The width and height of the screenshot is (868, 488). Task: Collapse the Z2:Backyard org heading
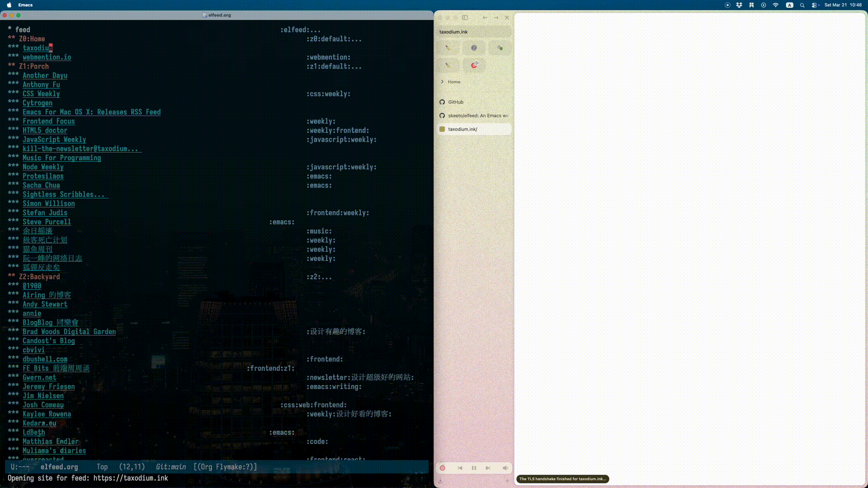pyautogui.click(x=39, y=277)
